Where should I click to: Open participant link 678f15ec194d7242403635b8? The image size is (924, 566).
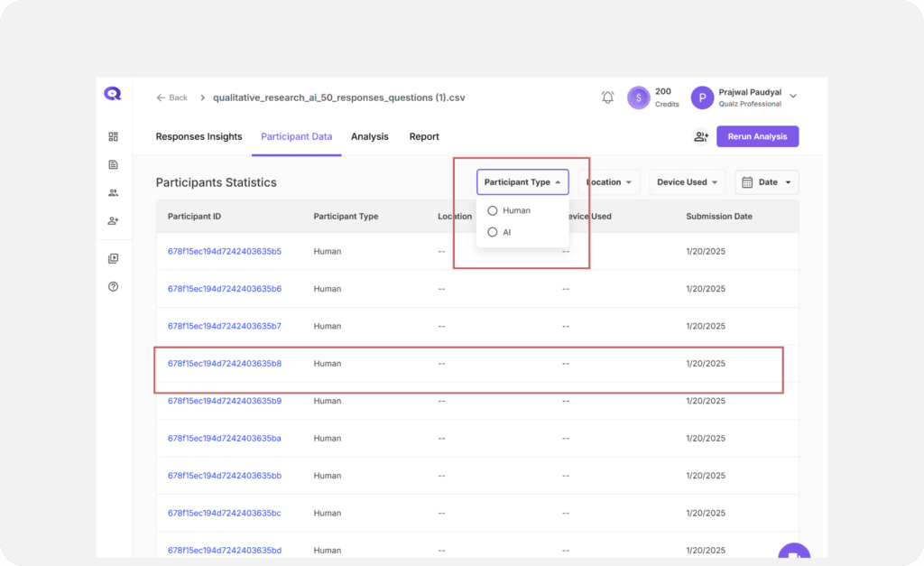[x=225, y=364]
